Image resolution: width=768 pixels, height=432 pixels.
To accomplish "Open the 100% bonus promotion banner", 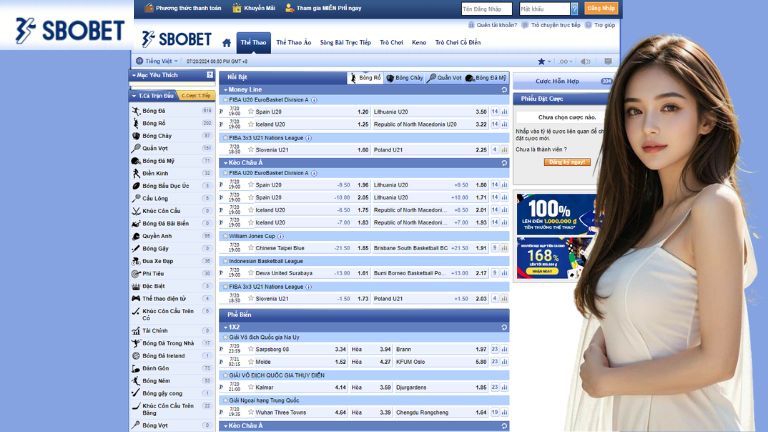I will click(550, 236).
